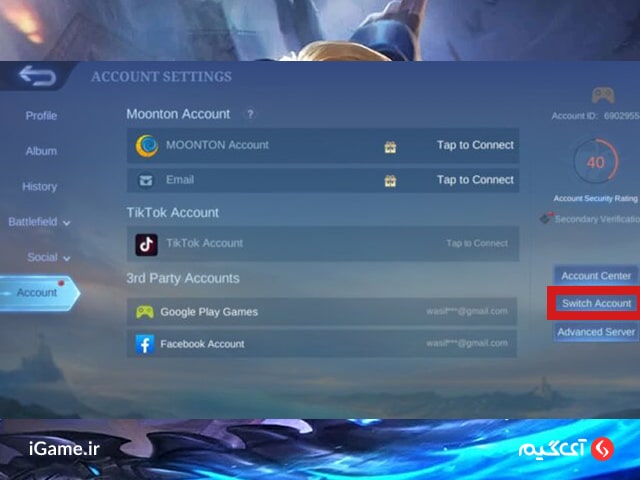Click the Switch Account button
This screenshot has width=640, height=480.
[x=596, y=303]
